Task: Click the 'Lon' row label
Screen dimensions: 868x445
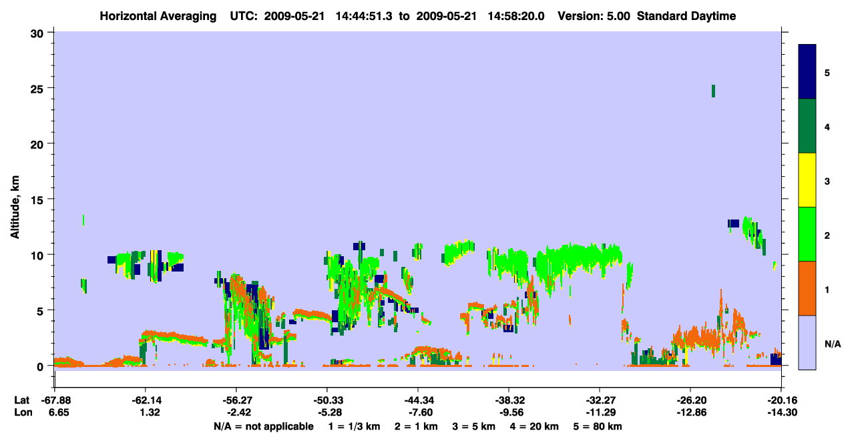Action: coord(23,413)
